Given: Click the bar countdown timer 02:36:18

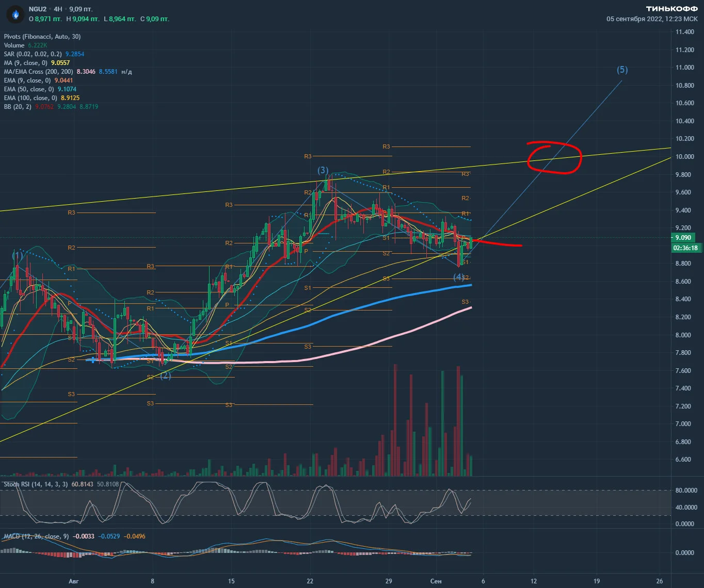Looking at the screenshot, I should pos(684,248).
